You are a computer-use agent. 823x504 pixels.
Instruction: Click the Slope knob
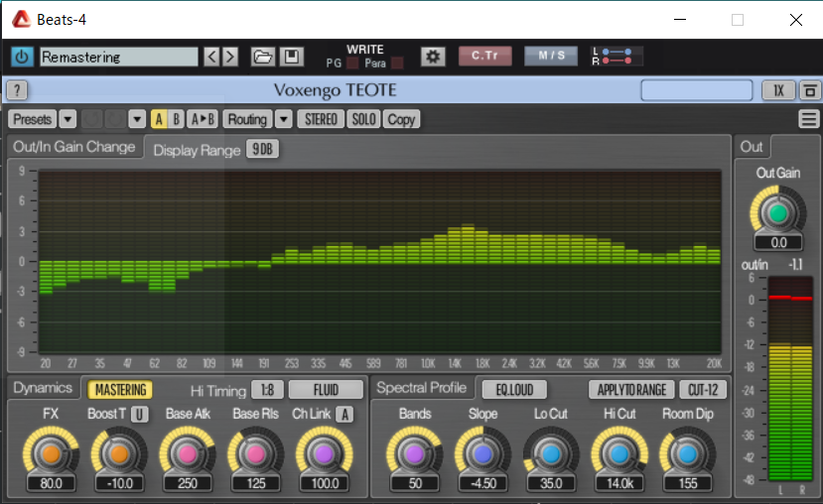(482, 453)
